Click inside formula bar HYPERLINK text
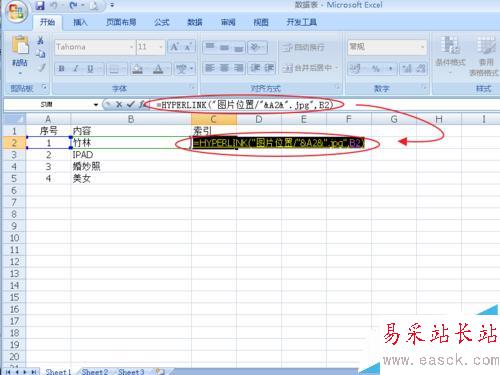Image resolution: width=500 pixels, height=375 pixels. (244, 105)
